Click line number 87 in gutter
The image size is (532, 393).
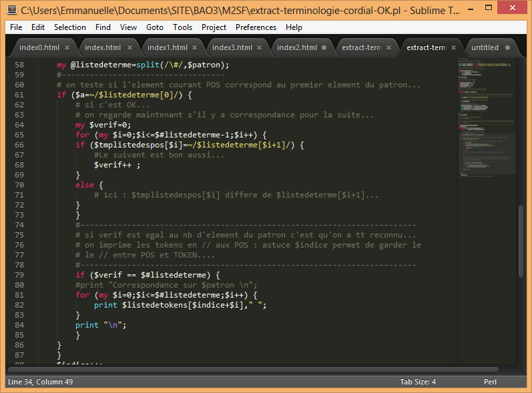click(19, 355)
